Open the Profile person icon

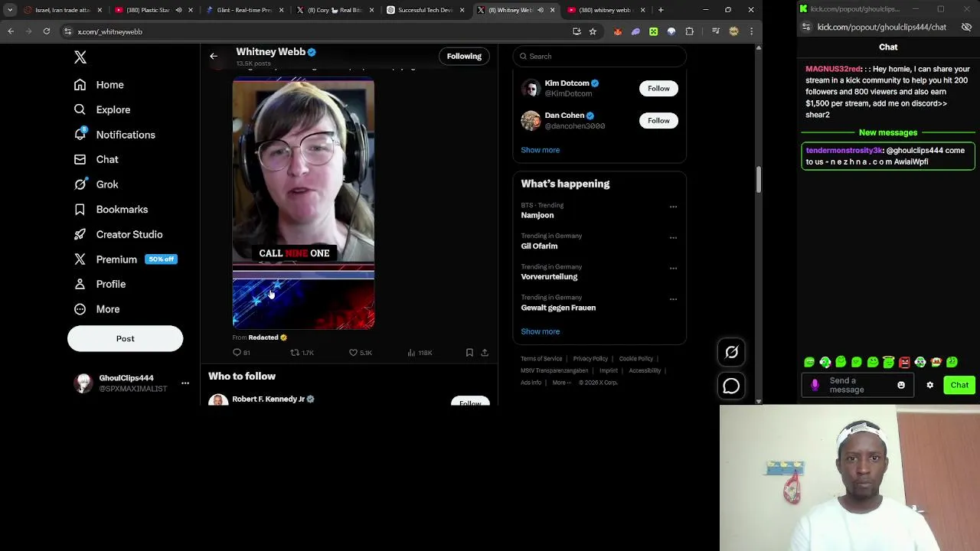pos(80,284)
